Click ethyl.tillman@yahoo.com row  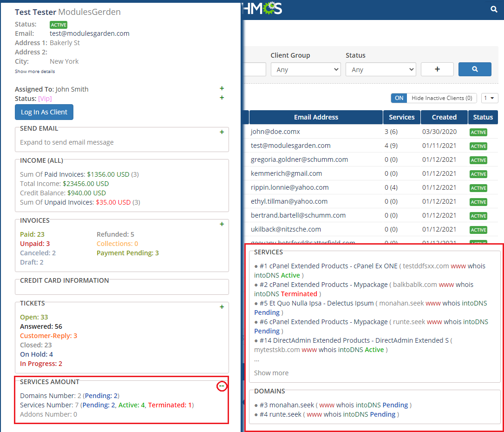coord(289,201)
